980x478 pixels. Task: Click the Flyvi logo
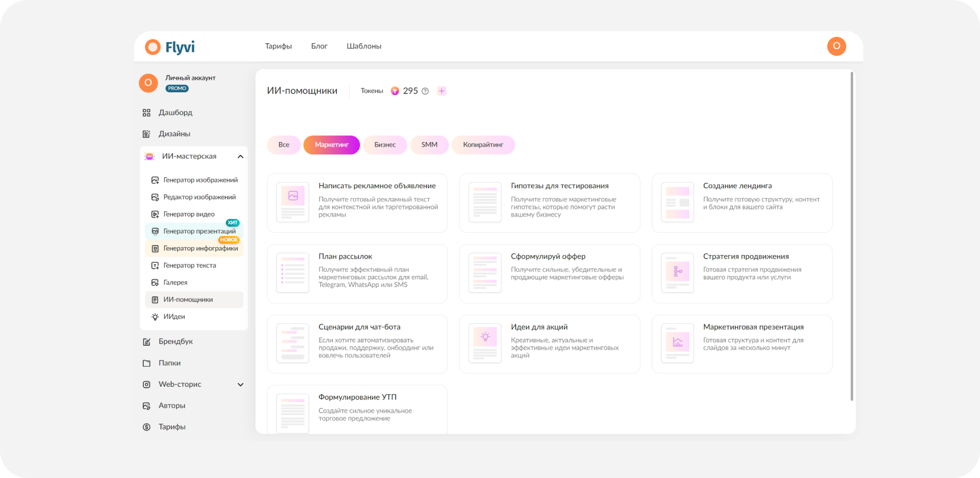(x=170, y=47)
